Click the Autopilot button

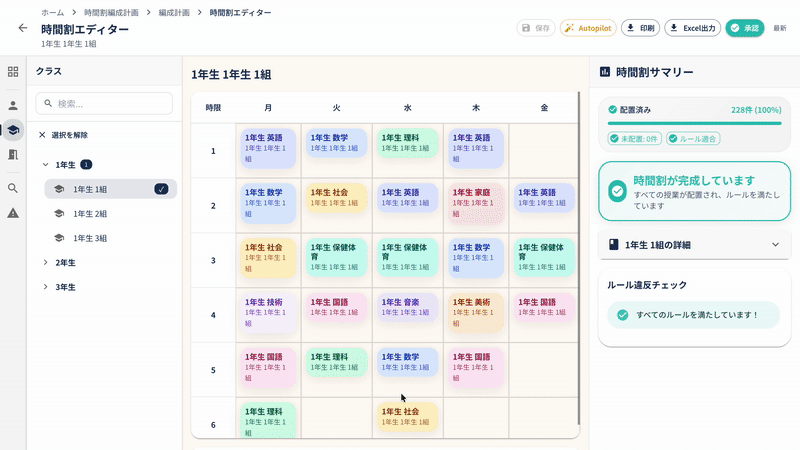(588, 28)
